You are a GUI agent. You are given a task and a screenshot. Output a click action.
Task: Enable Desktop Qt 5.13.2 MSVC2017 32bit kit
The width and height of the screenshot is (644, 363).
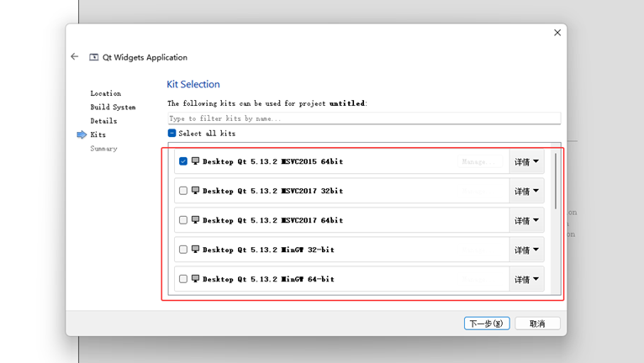coord(183,191)
